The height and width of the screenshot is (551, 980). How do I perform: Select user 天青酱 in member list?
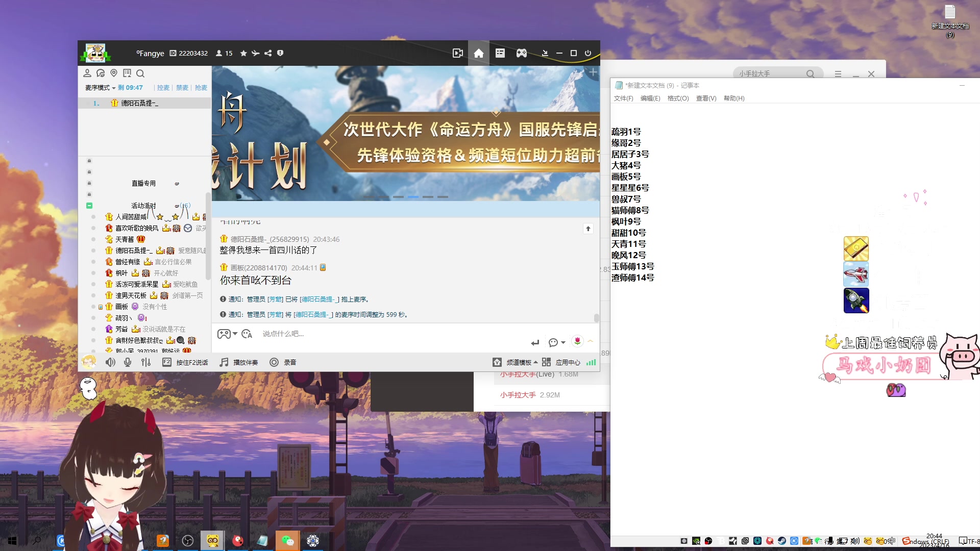[125, 239]
